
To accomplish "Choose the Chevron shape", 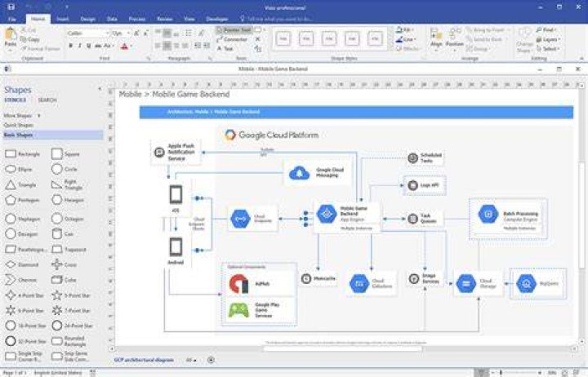I will (x=21, y=280).
